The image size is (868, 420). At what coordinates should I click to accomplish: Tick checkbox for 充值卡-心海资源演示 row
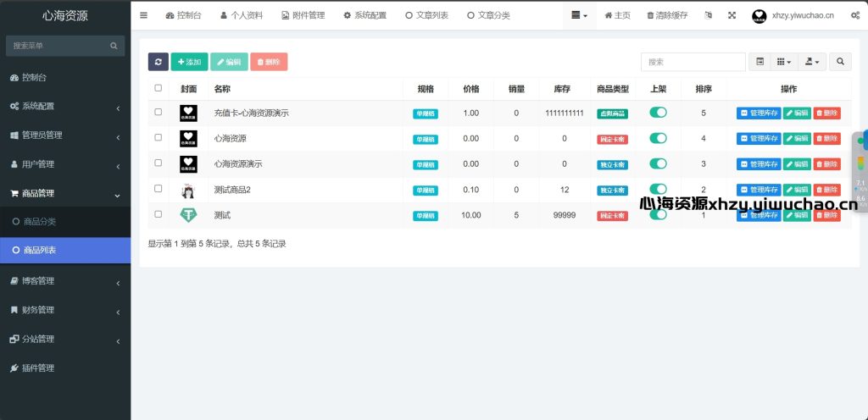(x=159, y=112)
